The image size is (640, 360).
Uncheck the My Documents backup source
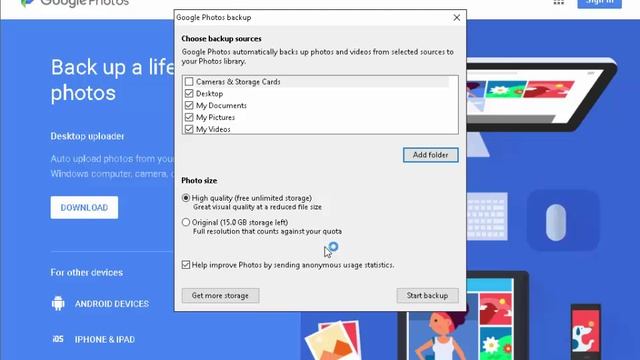[189, 105]
